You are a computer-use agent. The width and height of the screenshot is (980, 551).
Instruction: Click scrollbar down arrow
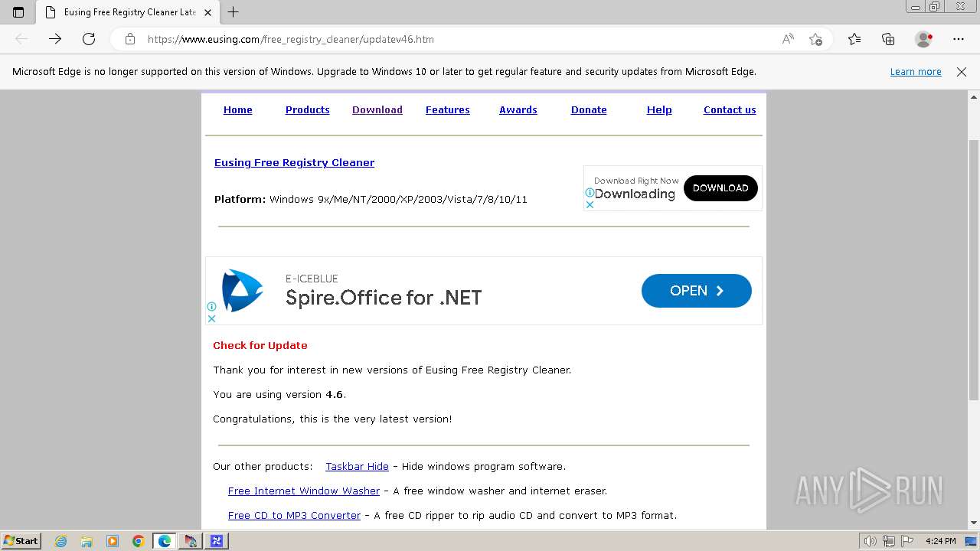point(974,523)
